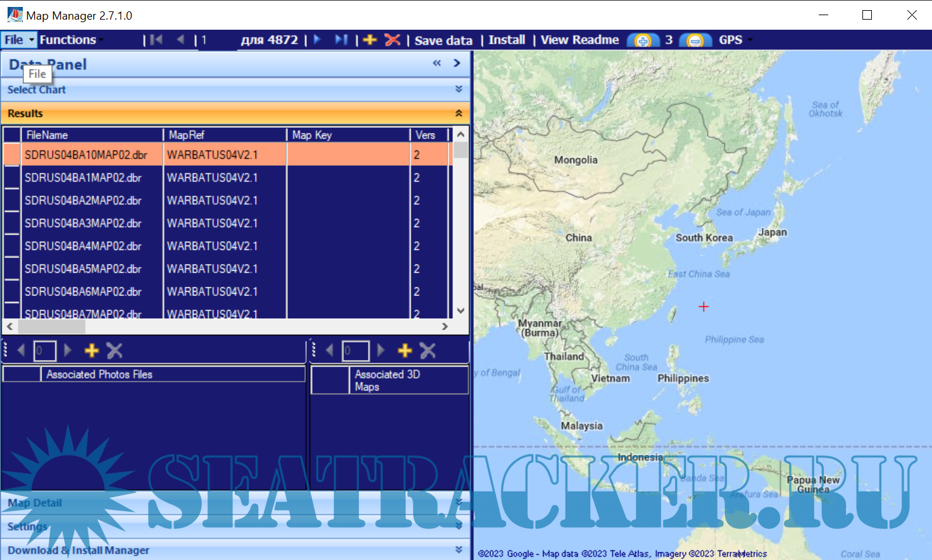Jump to last record in top toolbar

pos(341,40)
